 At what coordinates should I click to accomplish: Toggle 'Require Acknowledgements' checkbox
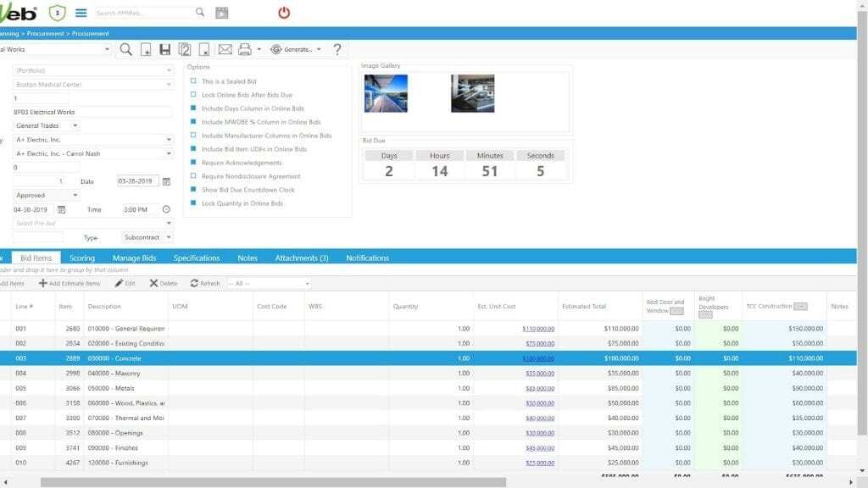(193, 163)
